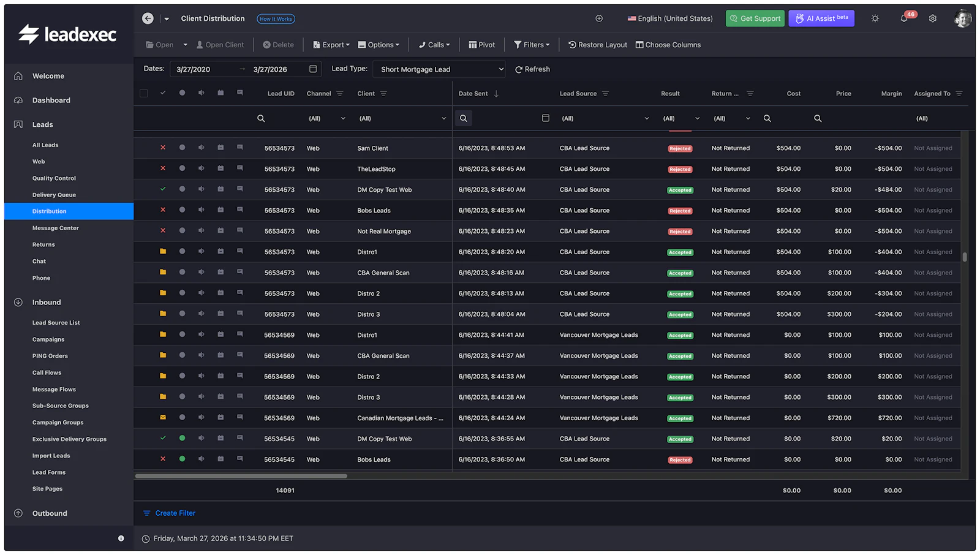The height and width of the screenshot is (555, 980).
Task: Open Lead Source column filter icon
Action: pos(605,94)
